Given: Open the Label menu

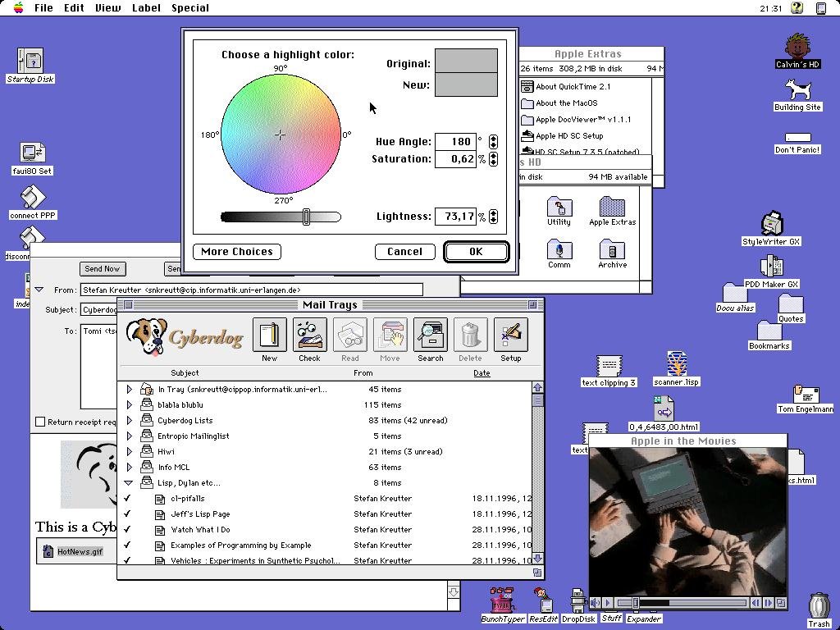Looking at the screenshot, I should pos(146,8).
